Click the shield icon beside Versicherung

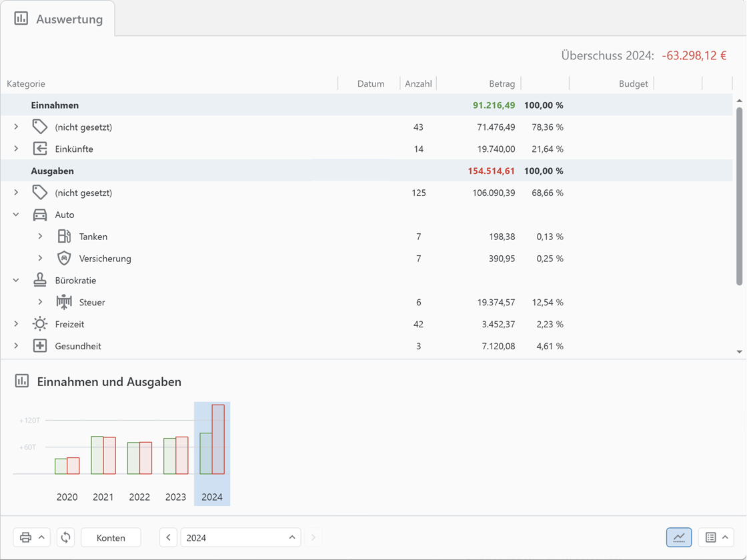click(64, 259)
